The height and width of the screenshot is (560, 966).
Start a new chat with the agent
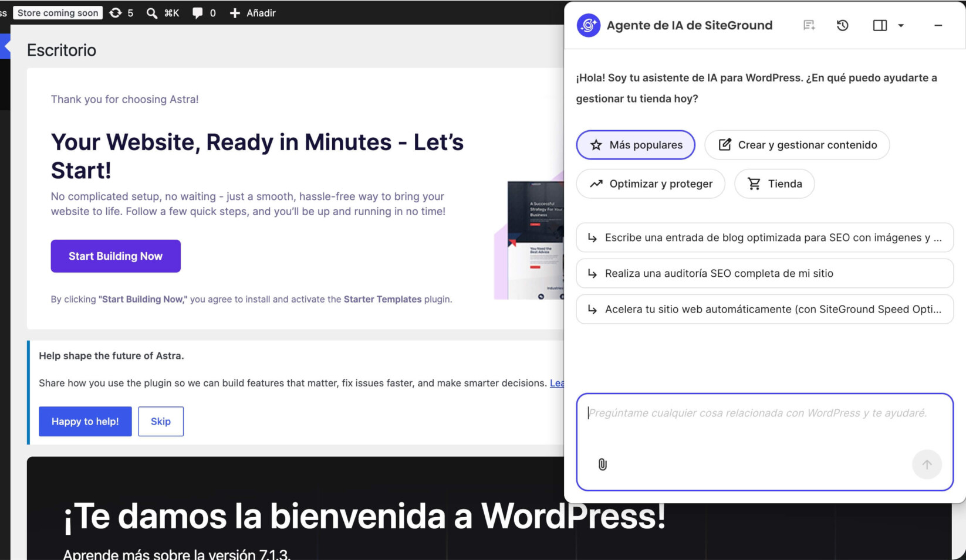coord(809,25)
